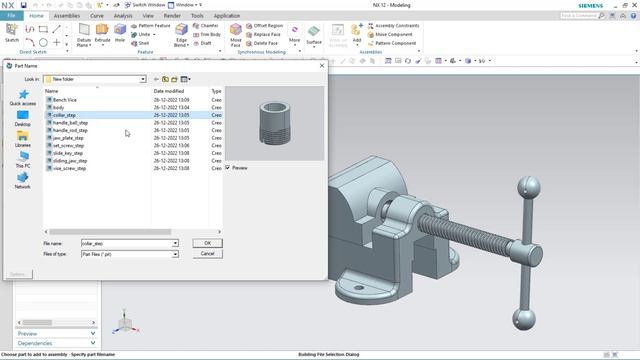Expand the Window dropdown in title bar

pyautogui.click(x=185, y=5)
